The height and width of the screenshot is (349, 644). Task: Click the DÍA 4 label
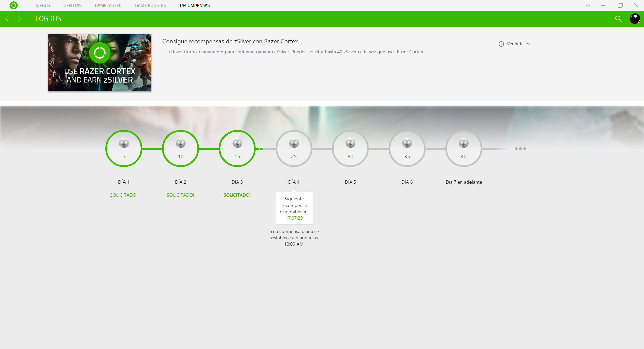tap(294, 182)
